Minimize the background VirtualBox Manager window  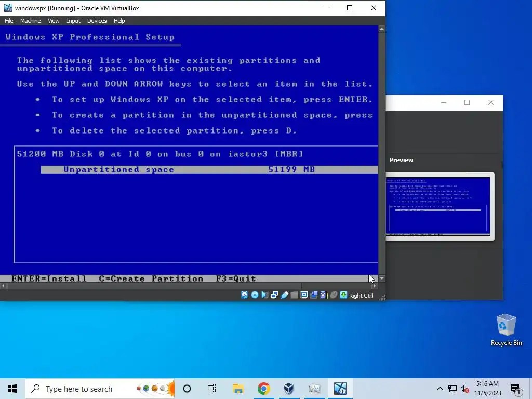pos(444,102)
